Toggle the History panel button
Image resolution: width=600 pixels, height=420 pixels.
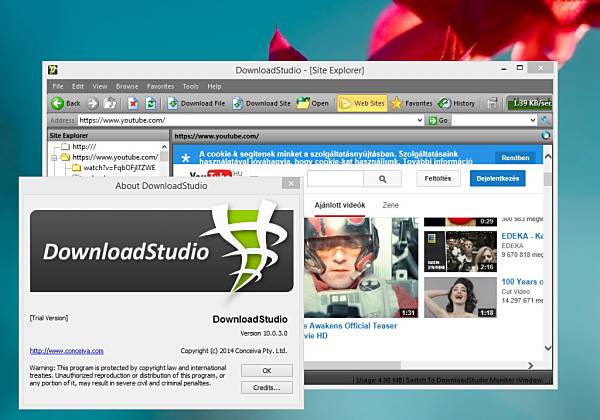[x=457, y=103]
